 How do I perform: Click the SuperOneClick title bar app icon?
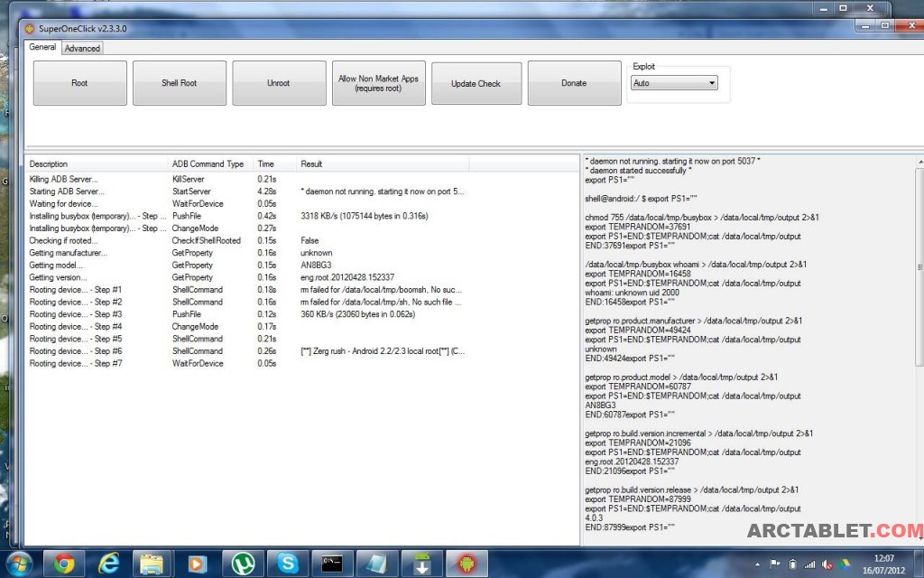pos(30,28)
